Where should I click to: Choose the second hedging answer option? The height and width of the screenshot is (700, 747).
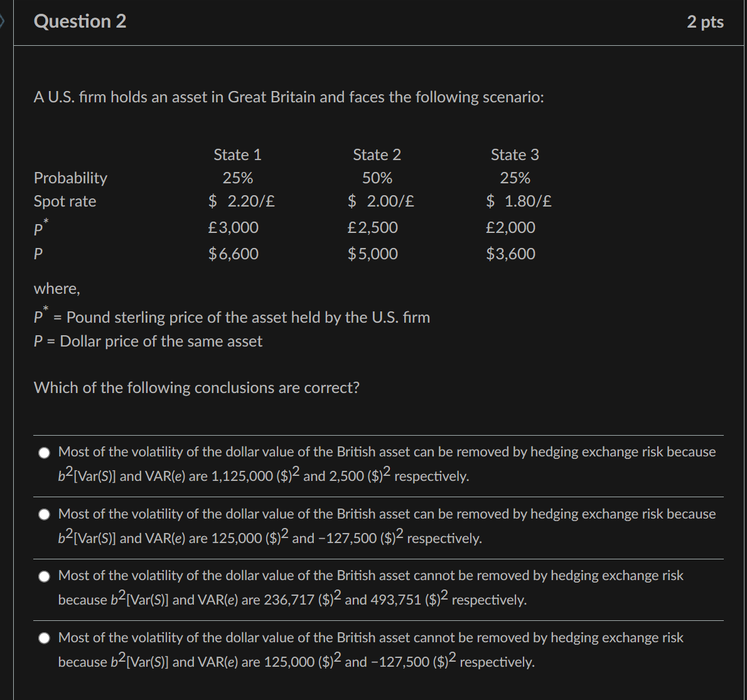tap(44, 514)
